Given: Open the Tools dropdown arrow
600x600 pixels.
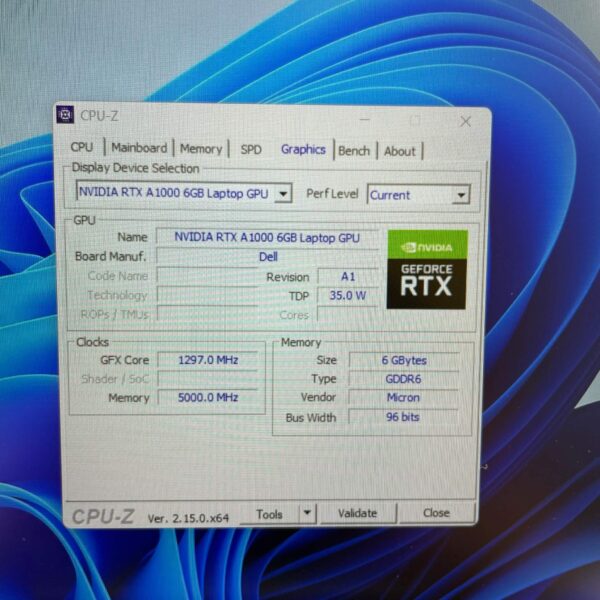Looking at the screenshot, I should click(307, 513).
